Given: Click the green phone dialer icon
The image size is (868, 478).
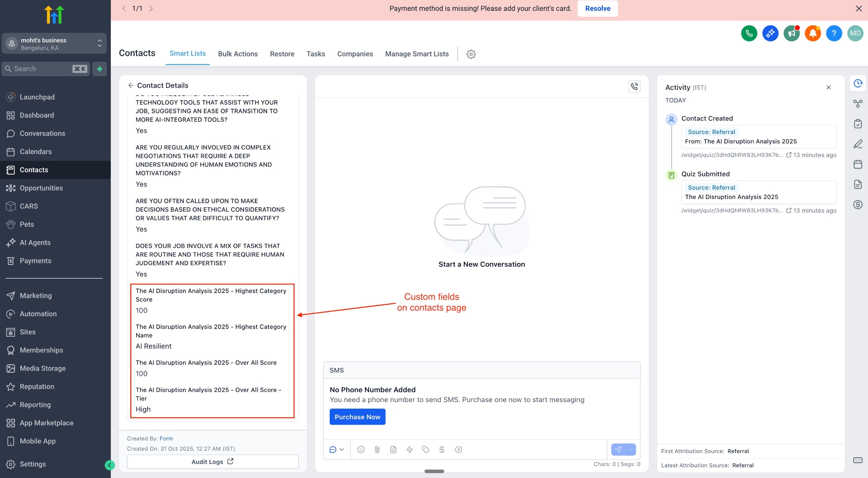Looking at the screenshot, I should [x=749, y=33].
